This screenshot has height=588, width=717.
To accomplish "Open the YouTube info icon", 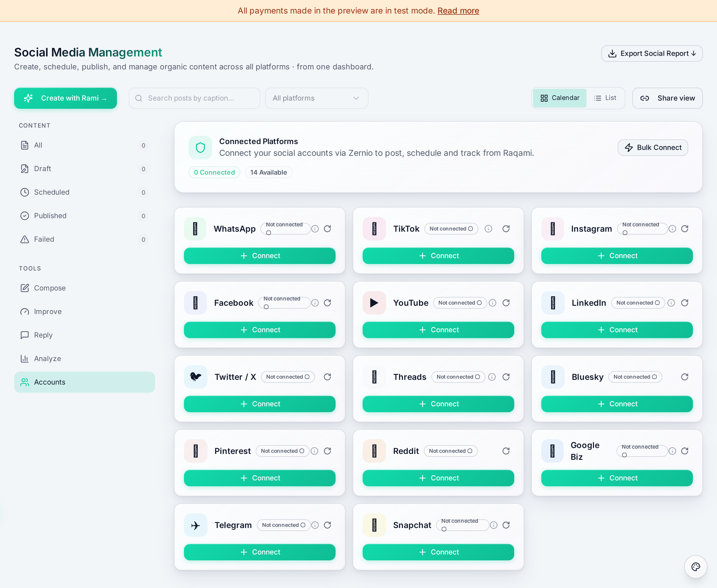I will (492, 303).
